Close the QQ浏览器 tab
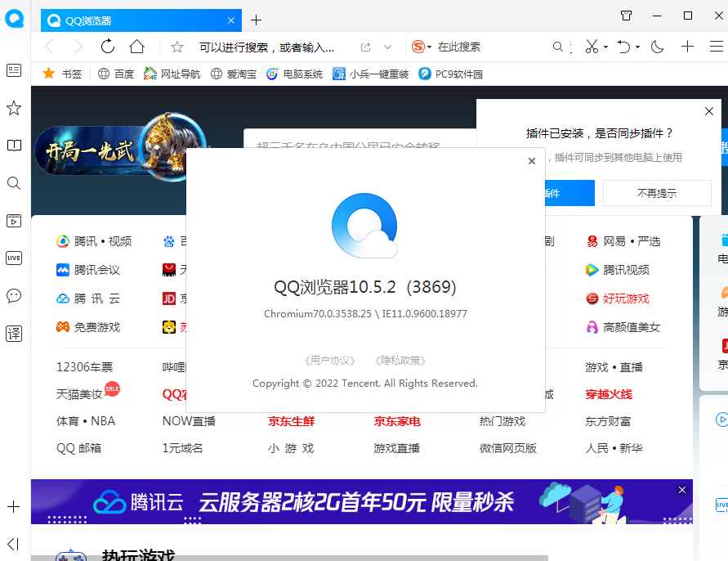 [x=231, y=20]
